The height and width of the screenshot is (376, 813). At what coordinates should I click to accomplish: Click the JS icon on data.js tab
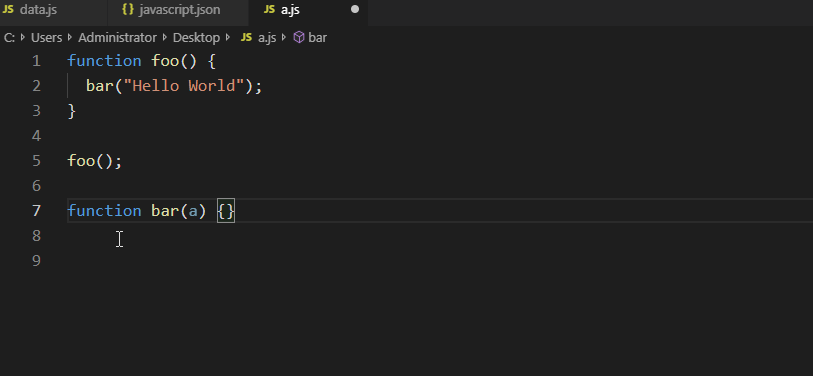[x=8, y=10]
